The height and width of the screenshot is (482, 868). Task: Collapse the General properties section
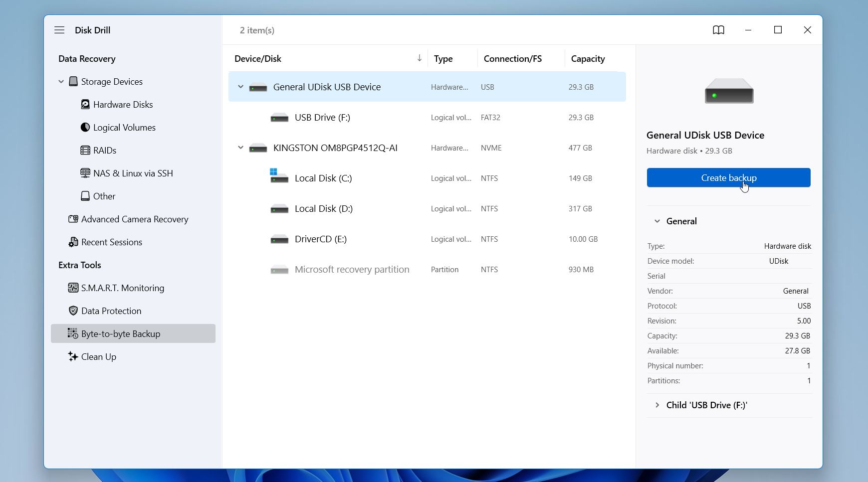click(x=657, y=221)
